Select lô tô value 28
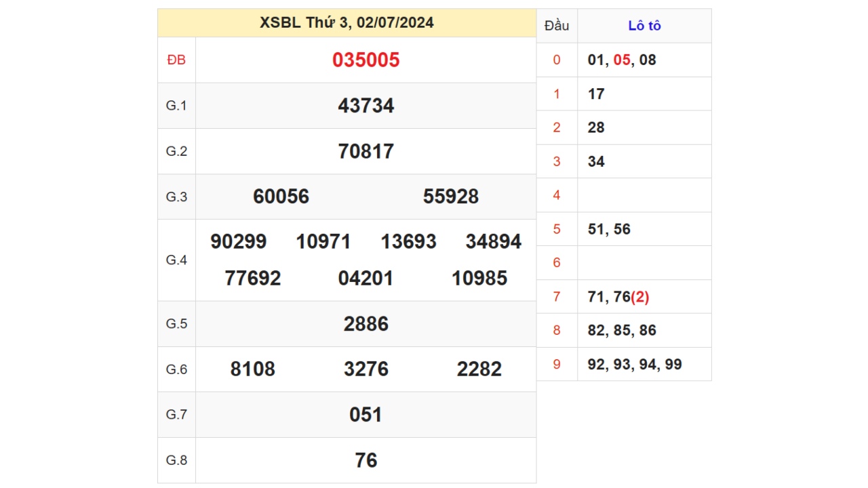This screenshot has height=488, width=868. [596, 127]
